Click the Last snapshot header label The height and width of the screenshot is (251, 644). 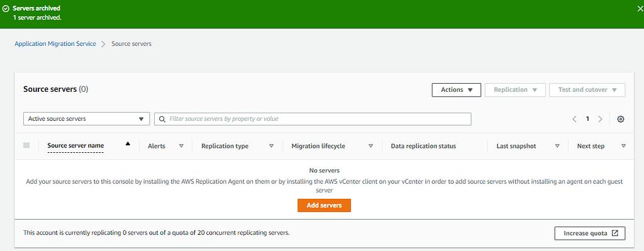click(516, 146)
